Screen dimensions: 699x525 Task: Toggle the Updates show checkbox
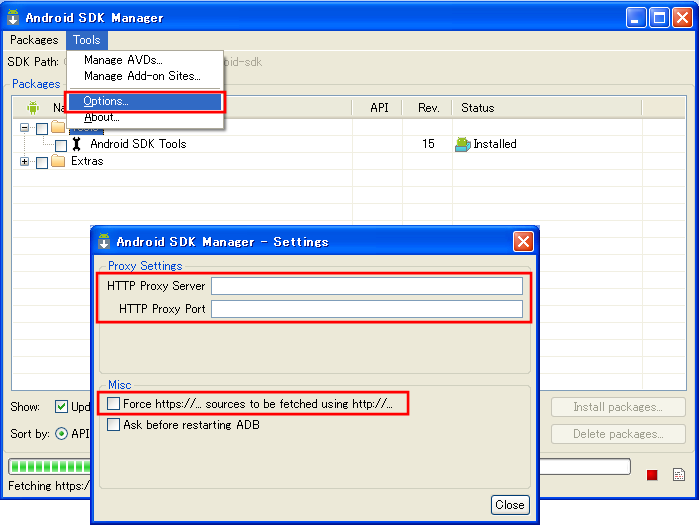coord(61,406)
